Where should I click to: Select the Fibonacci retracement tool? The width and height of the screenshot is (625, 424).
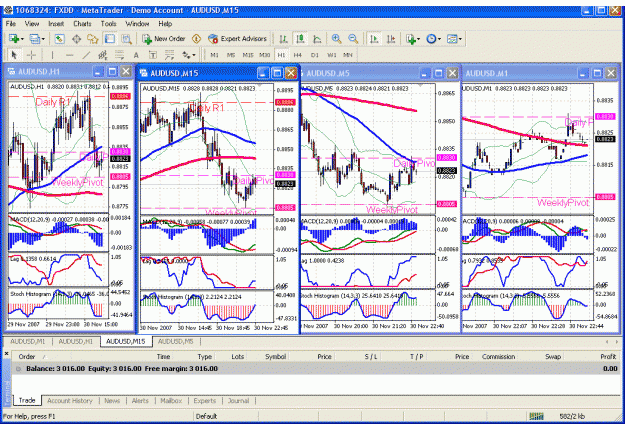point(119,55)
